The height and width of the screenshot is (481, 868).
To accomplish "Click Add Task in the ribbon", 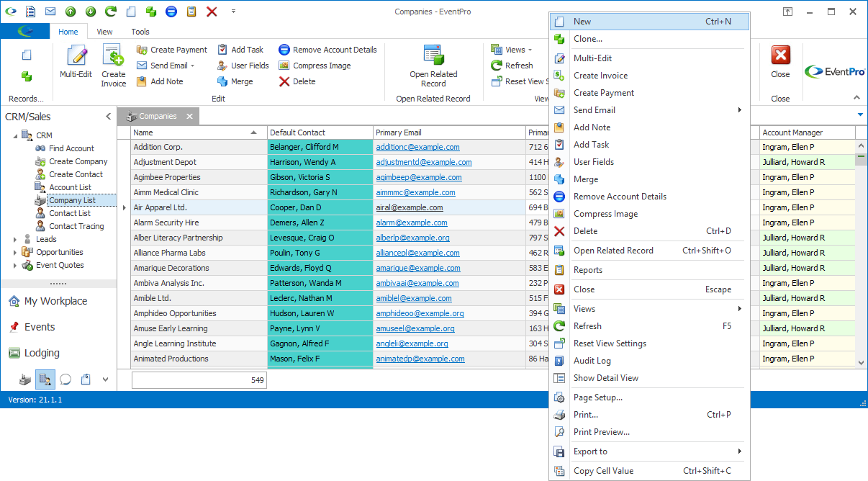I will click(240, 50).
